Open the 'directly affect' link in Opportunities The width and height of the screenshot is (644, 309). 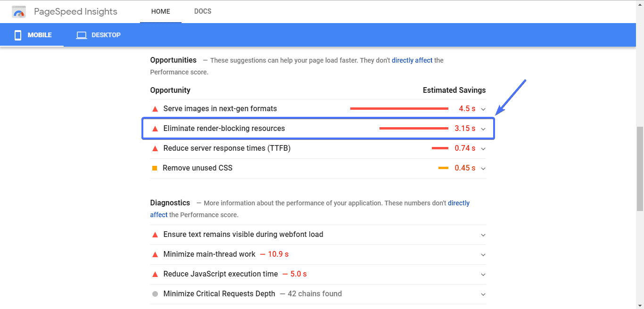pos(412,60)
